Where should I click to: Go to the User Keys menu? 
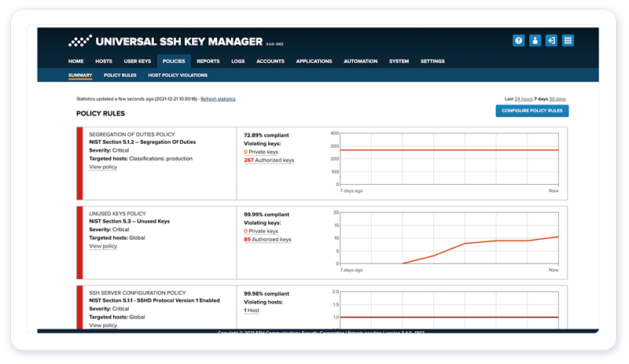point(137,61)
